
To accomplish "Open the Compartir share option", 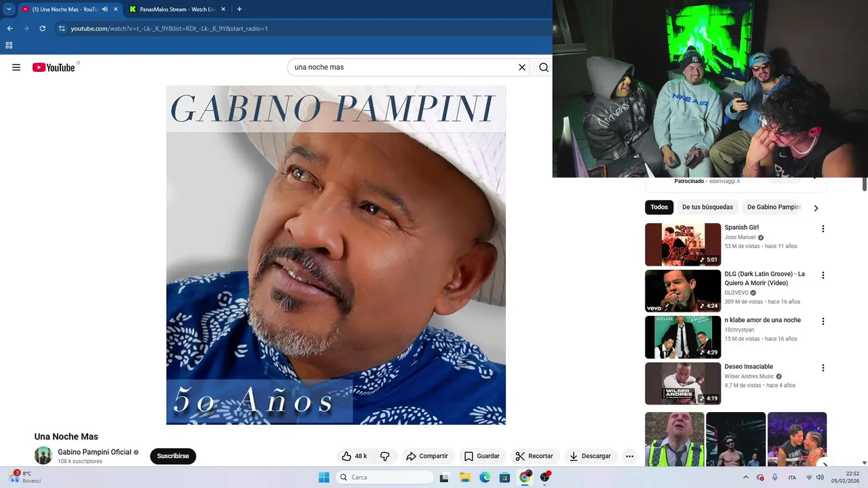I will 427,456.
